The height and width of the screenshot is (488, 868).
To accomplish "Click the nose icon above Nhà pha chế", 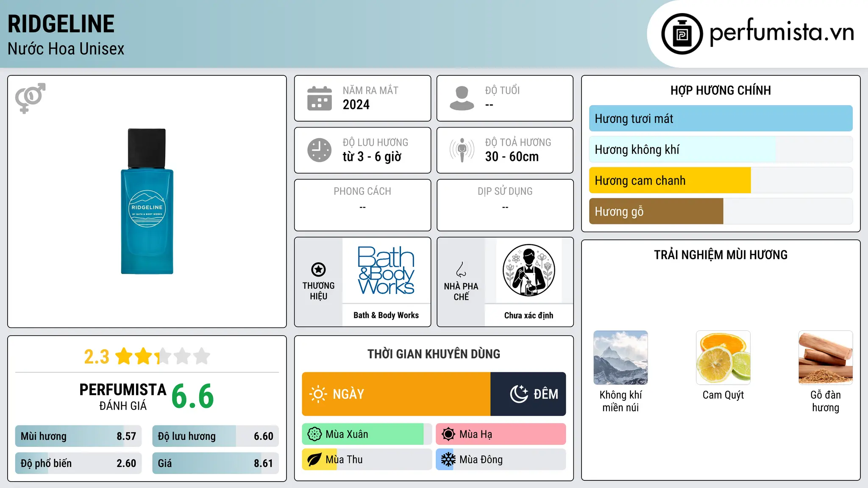I will point(461,269).
